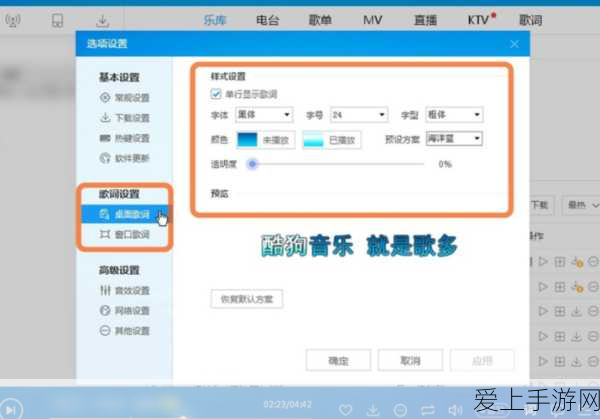Open 软件更新 in the sidebar
Viewport: 600px width, 419px height.
pyautogui.click(x=124, y=158)
